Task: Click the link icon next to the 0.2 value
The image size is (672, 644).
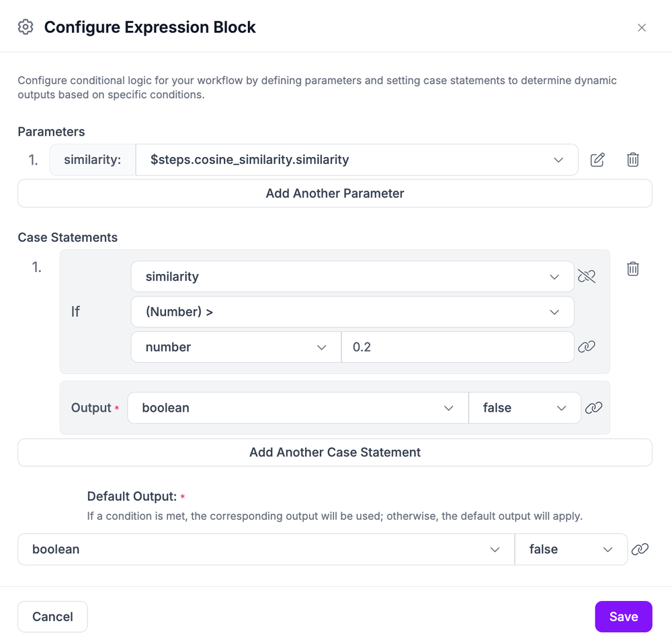Action: point(588,347)
